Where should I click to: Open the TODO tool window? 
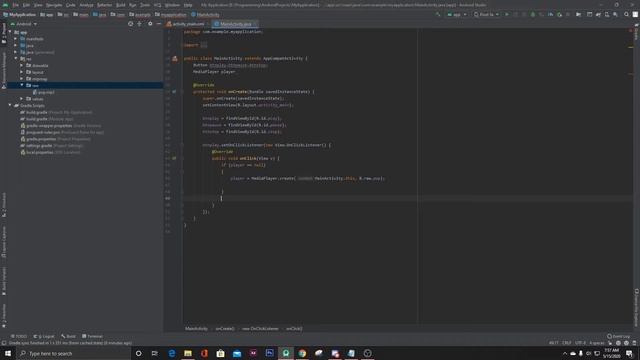[19, 336]
